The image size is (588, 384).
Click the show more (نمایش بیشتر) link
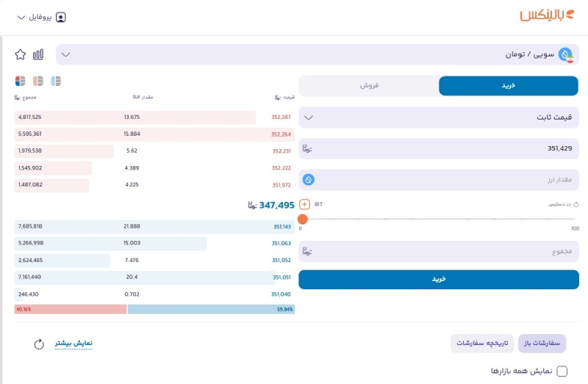click(73, 343)
